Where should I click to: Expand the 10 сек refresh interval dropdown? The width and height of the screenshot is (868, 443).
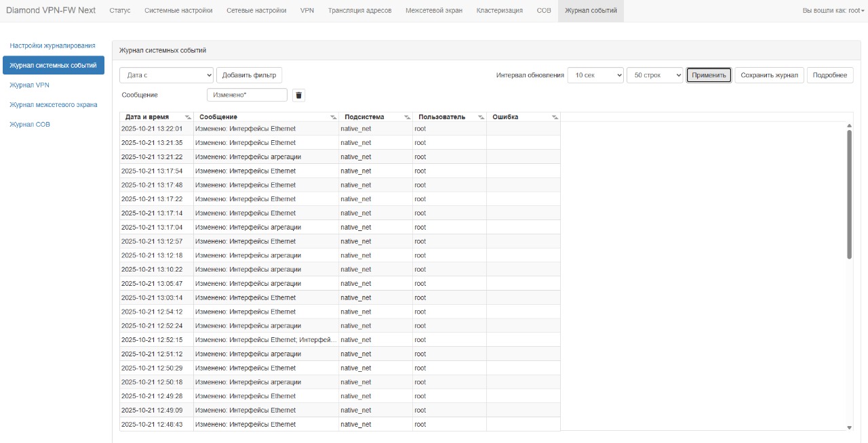click(595, 75)
